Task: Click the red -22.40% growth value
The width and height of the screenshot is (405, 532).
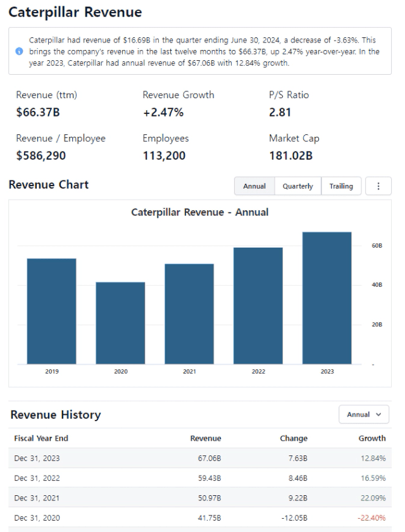Action: click(x=372, y=518)
